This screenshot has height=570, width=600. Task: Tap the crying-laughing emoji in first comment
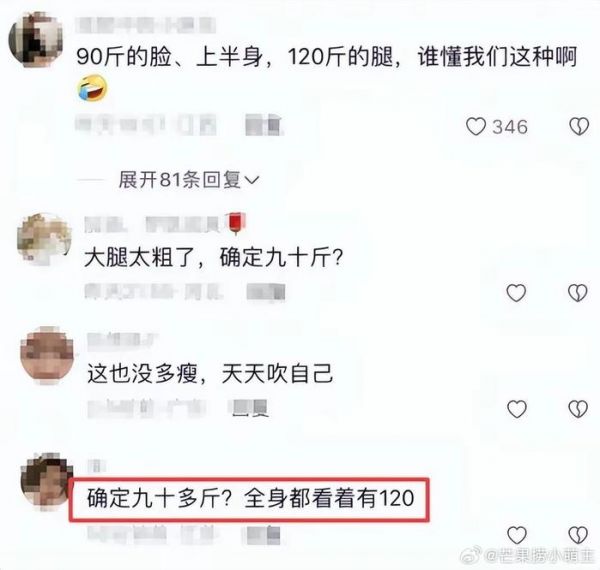(93, 88)
